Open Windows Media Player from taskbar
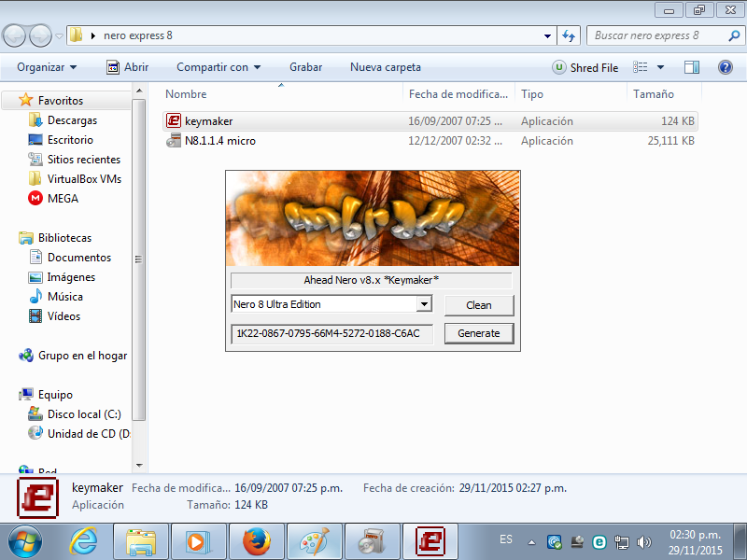 point(199,541)
